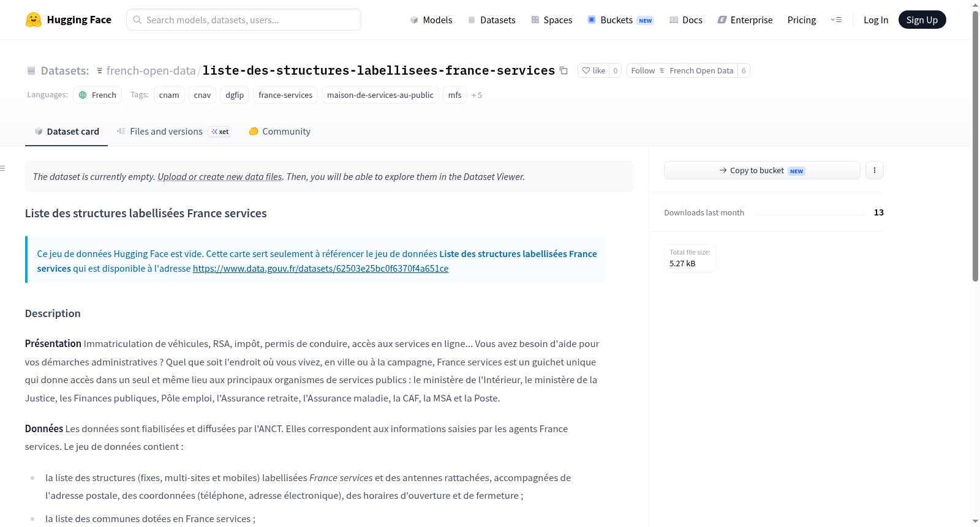Click the dataset title liste-des-structures-labellisees-france-services
980x527 pixels.
coord(379,70)
